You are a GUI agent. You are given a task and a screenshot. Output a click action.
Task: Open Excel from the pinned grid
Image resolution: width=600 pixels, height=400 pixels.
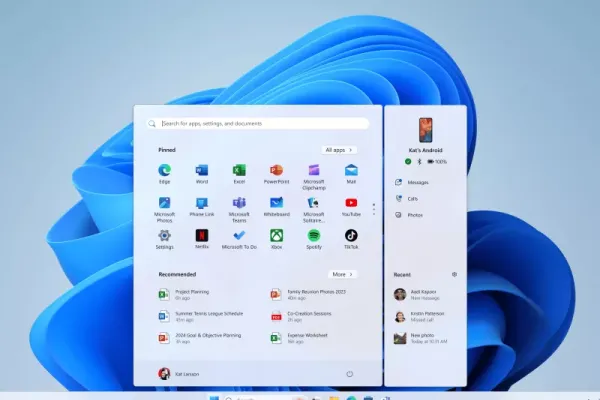pos(239,173)
